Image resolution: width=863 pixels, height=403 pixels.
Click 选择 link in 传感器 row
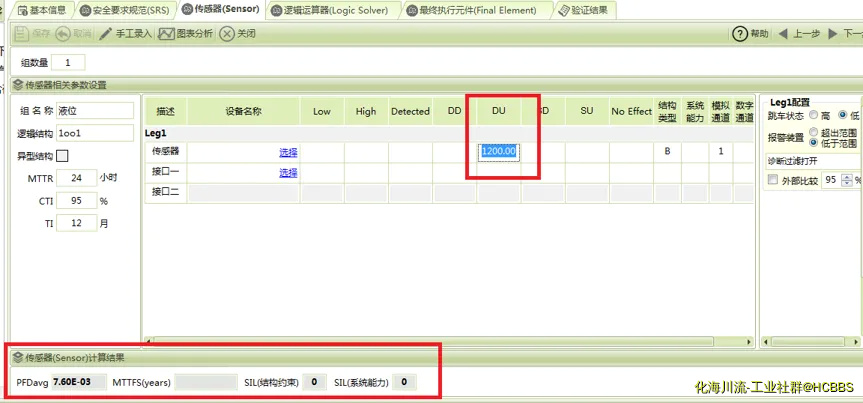point(288,152)
